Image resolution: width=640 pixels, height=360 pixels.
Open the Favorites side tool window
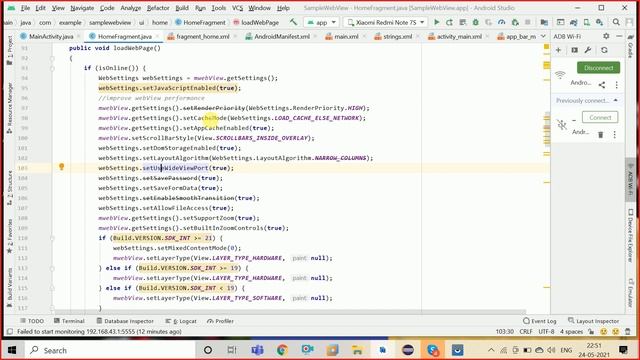coord(10,236)
